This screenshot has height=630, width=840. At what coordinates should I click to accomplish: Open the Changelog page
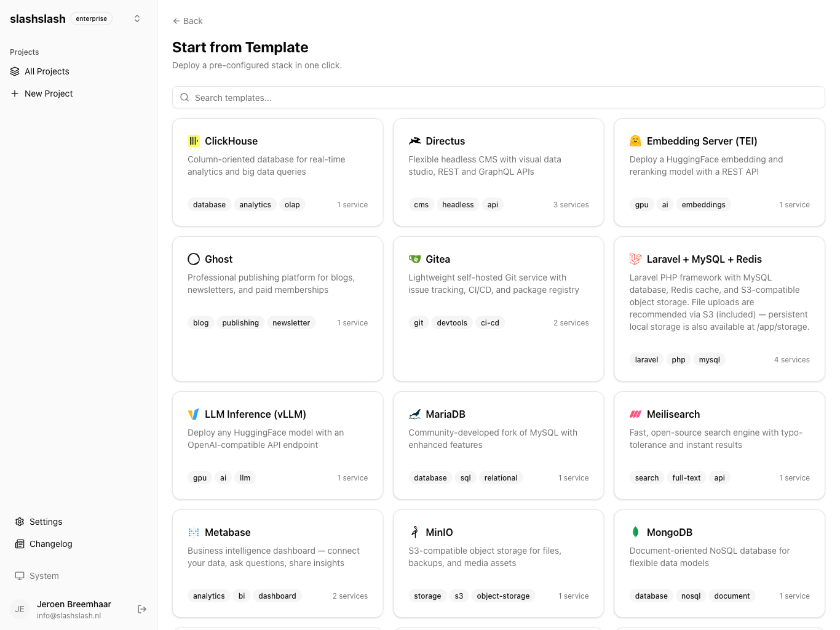[50, 544]
